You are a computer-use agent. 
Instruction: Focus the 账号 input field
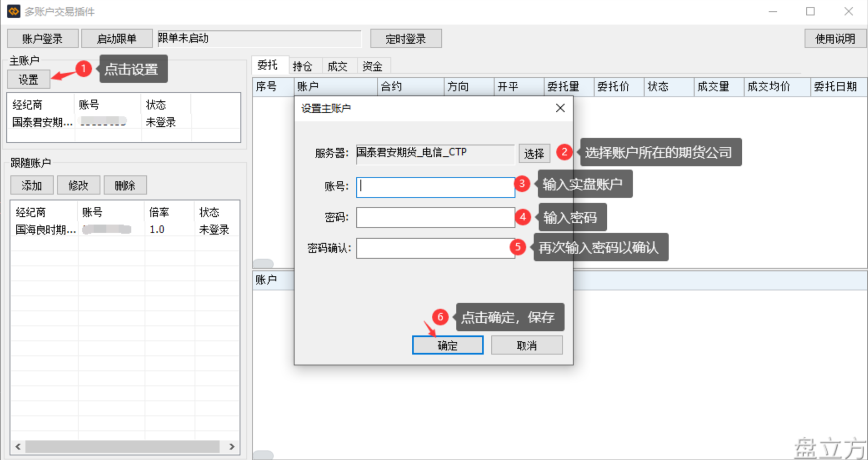(435, 187)
